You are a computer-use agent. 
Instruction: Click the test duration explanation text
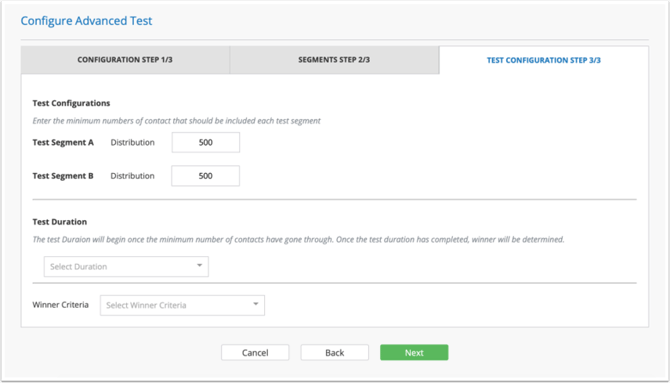point(298,239)
